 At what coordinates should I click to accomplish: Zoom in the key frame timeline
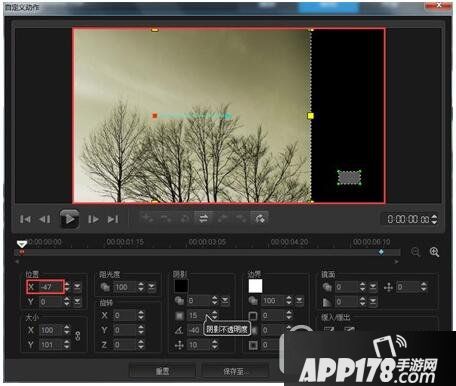pos(434,252)
